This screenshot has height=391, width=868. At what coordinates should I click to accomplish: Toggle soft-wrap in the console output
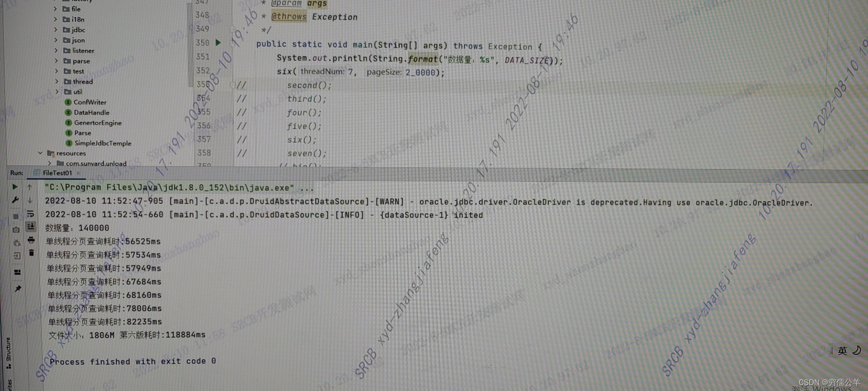click(30, 214)
